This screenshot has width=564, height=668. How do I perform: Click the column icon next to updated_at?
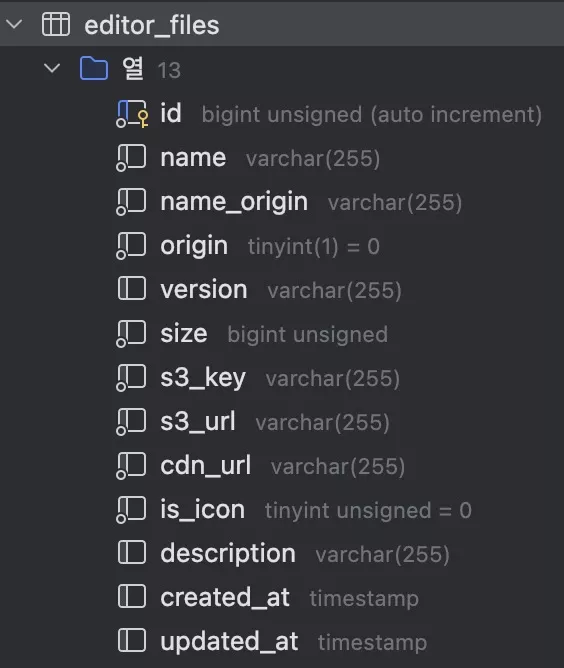tap(132, 640)
